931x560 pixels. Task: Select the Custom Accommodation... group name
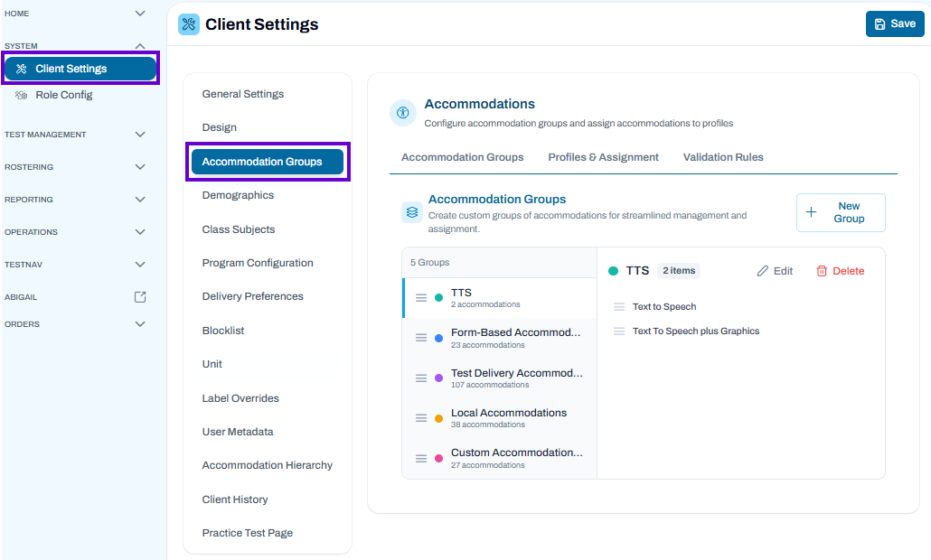coord(516,453)
